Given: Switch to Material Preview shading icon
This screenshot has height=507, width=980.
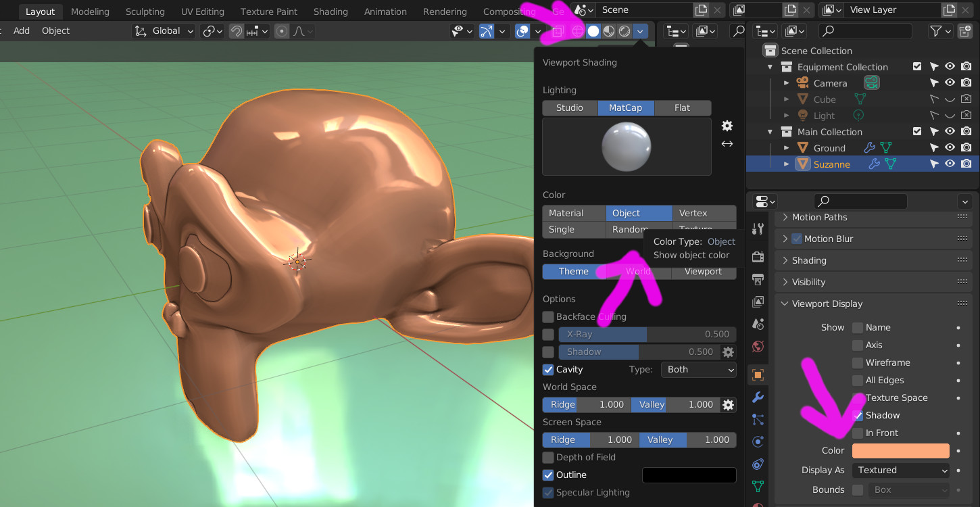Looking at the screenshot, I should 609,31.
